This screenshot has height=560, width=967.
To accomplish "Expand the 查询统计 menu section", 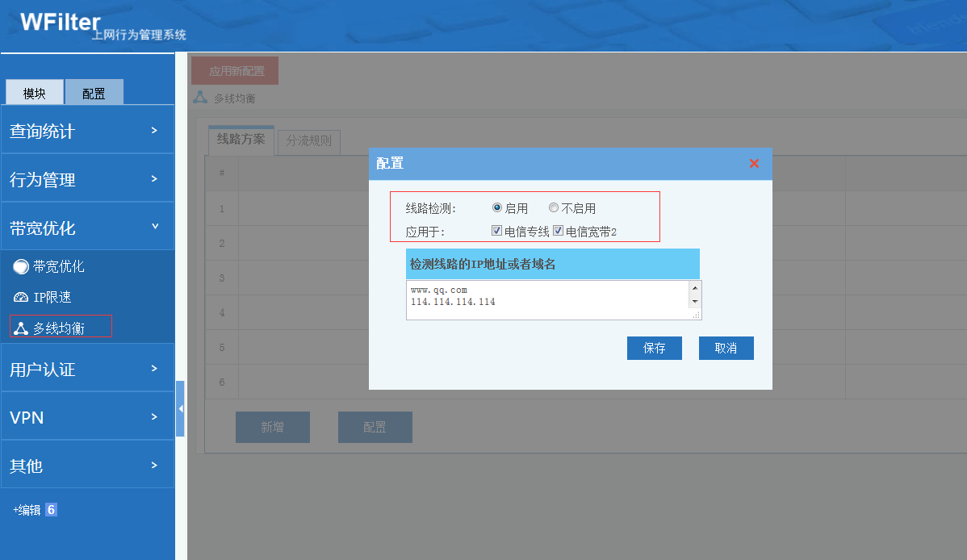I will pyautogui.click(x=87, y=131).
